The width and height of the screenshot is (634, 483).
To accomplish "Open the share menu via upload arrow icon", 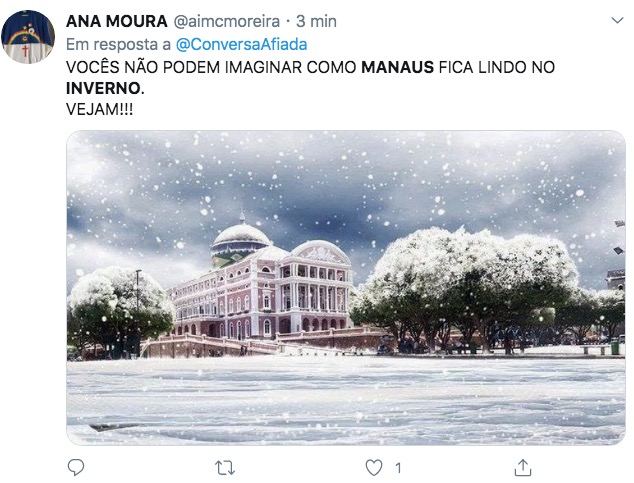I will (522, 468).
